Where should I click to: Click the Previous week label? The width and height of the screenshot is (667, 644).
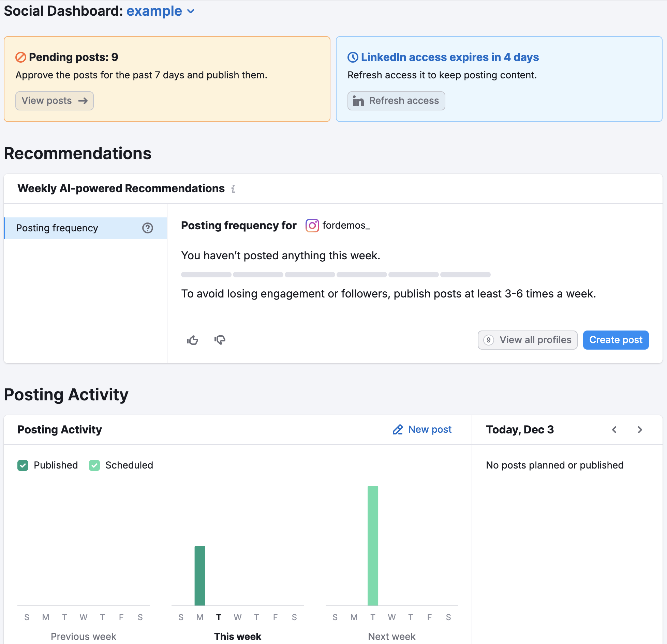click(x=84, y=637)
